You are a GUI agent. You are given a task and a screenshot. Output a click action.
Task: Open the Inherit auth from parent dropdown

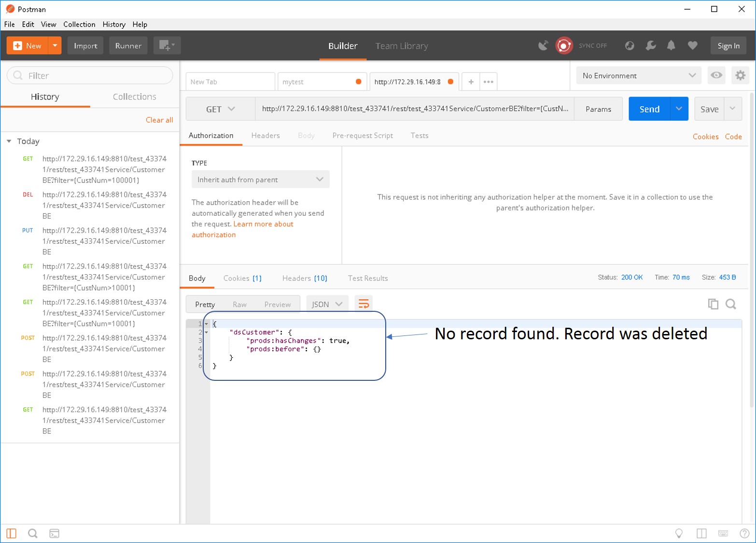tap(260, 179)
